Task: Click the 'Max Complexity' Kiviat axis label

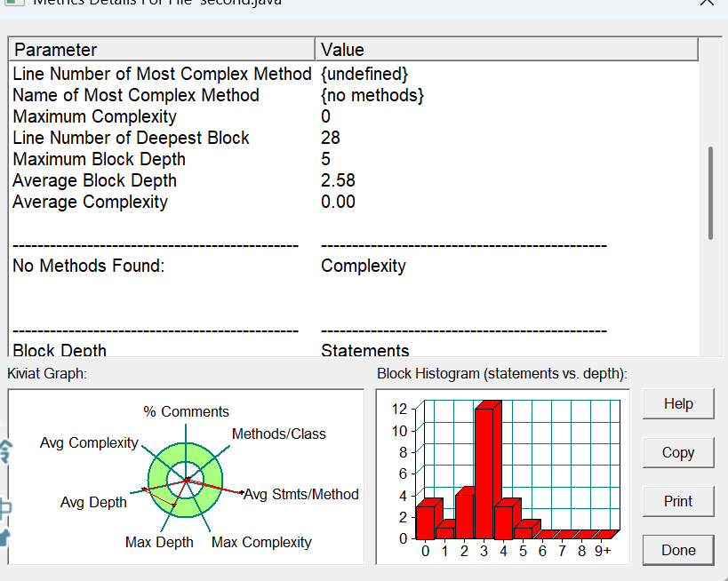Action: (x=261, y=542)
